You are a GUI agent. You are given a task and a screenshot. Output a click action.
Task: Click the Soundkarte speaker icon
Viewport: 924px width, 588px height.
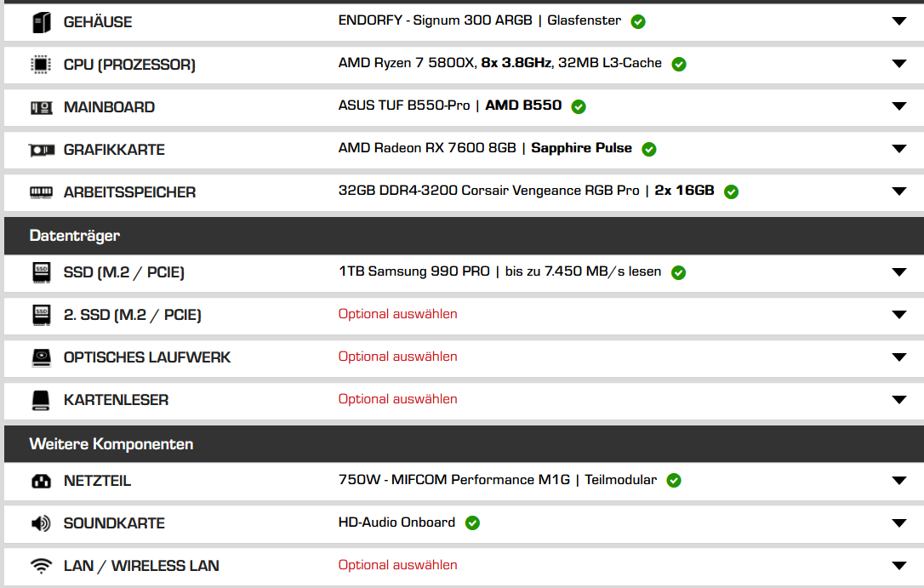(x=41, y=523)
